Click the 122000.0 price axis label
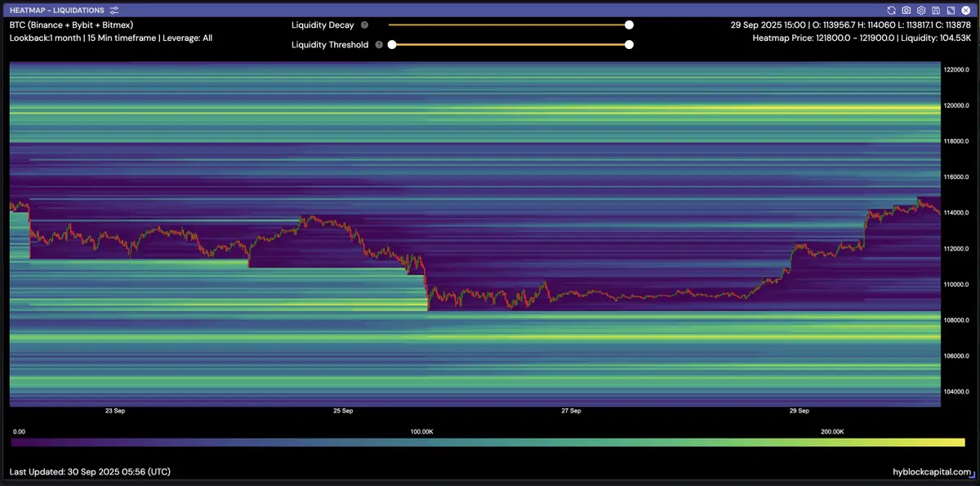980x486 pixels. (956, 70)
